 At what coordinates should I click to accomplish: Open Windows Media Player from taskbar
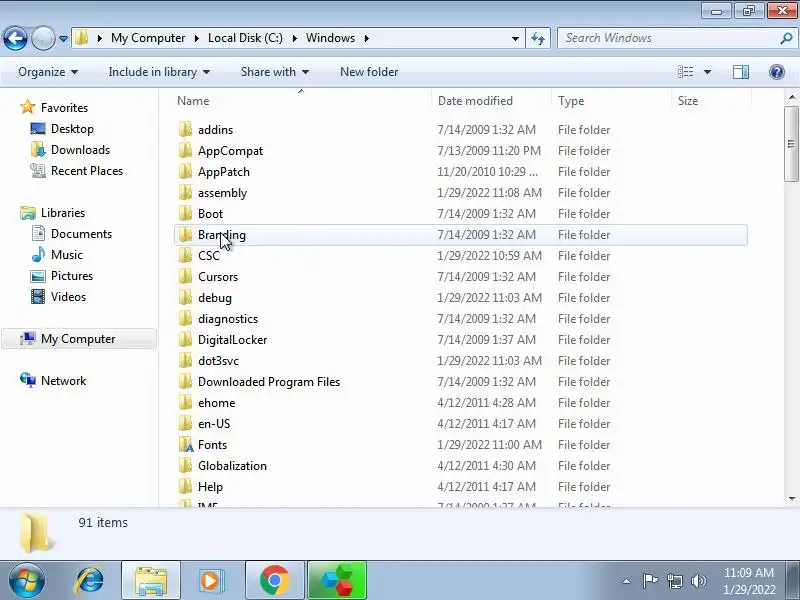coord(211,581)
